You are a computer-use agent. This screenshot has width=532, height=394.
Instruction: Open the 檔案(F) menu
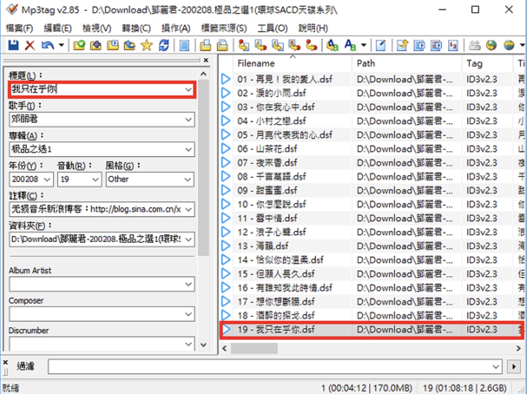[19, 28]
